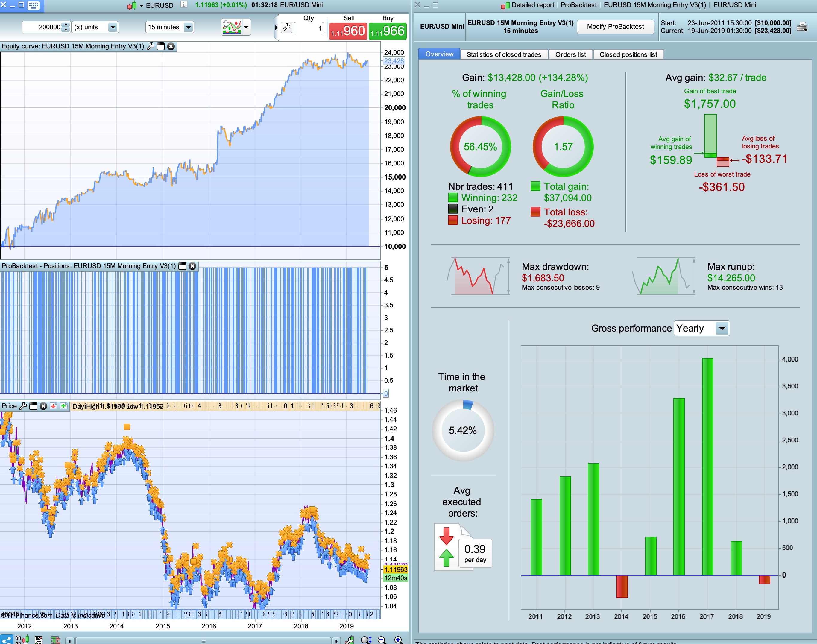Click the horizontal chart scrollbar handle

[x=204, y=641]
